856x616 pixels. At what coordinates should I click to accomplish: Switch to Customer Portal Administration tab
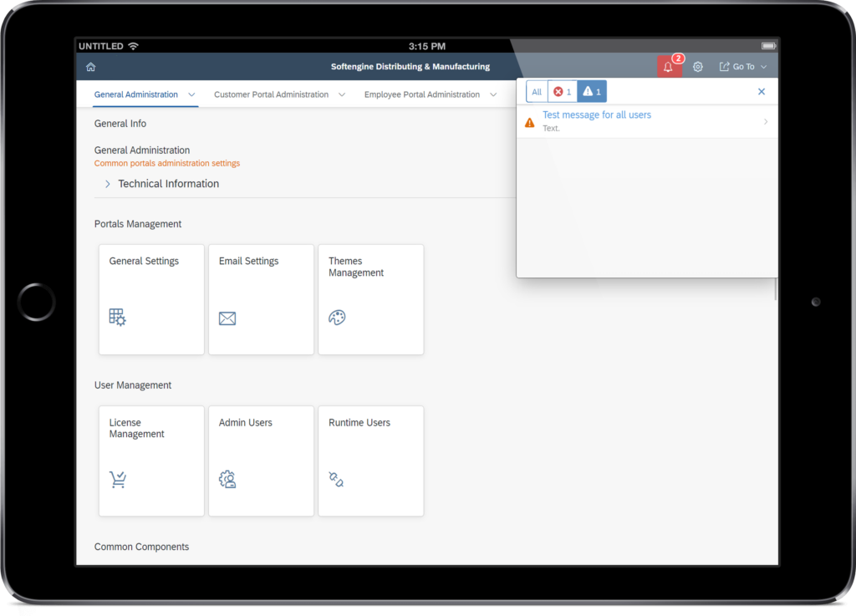coord(272,94)
